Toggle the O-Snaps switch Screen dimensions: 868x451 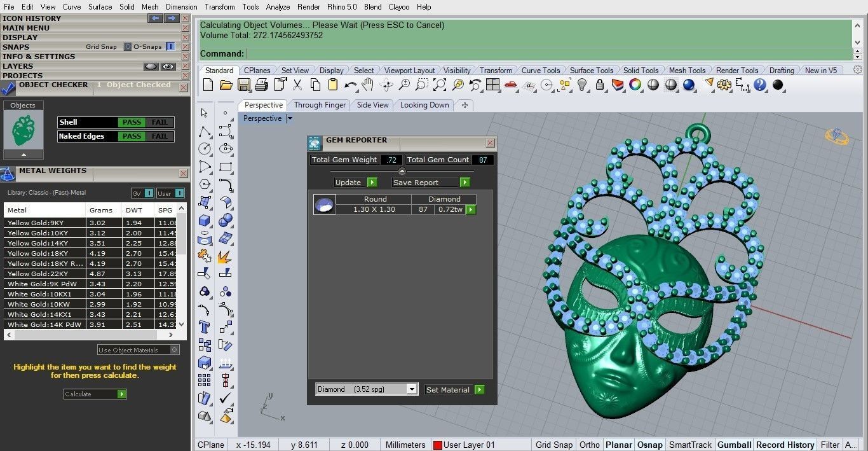[x=170, y=46]
